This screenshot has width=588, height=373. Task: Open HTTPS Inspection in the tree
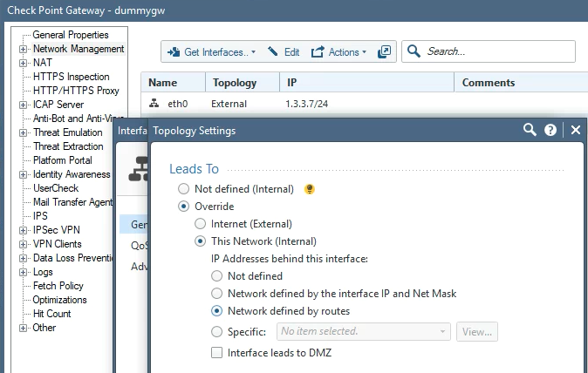coord(72,77)
